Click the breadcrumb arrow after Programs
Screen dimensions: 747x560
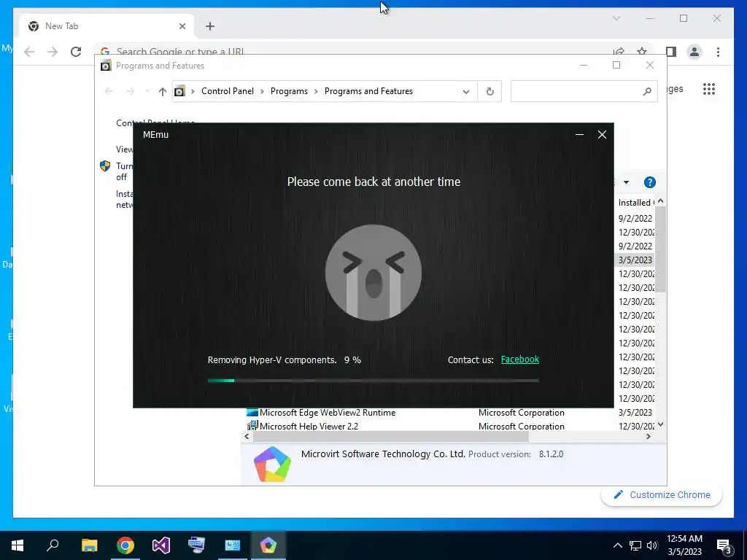pyautogui.click(x=316, y=91)
